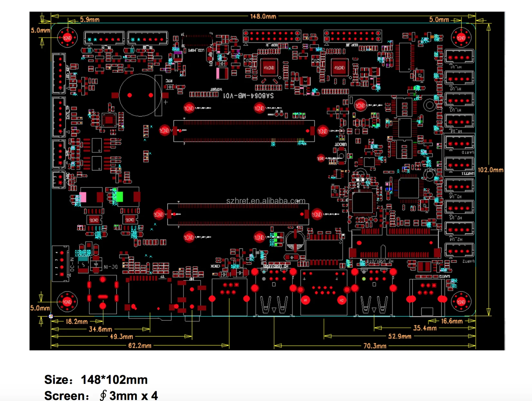
Task: Click the 102.0mm height dimension label
Action: click(490, 170)
